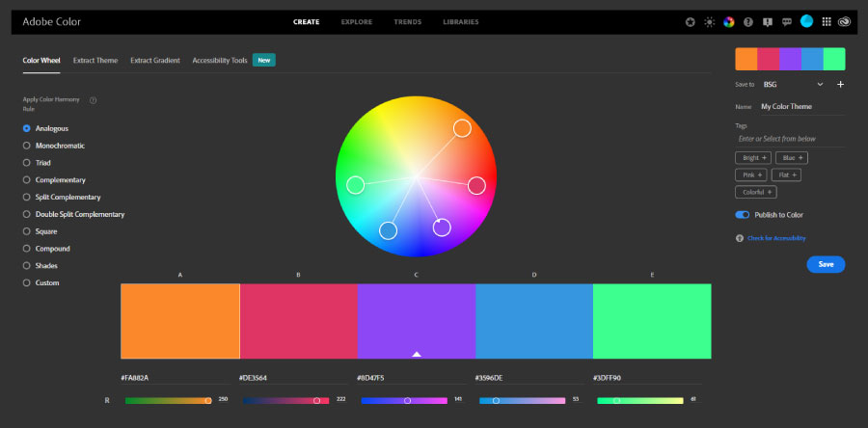Click the Creative Cloud icon

(x=846, y=21)
